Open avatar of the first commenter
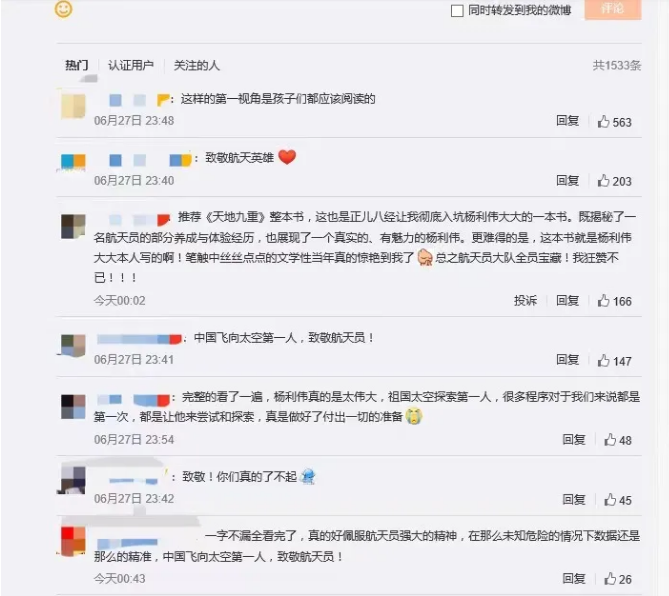 tap(73, 106)
